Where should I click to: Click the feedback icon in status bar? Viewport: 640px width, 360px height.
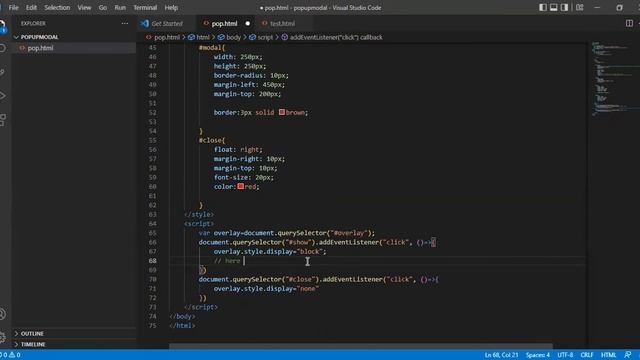[x=627, y=355]
